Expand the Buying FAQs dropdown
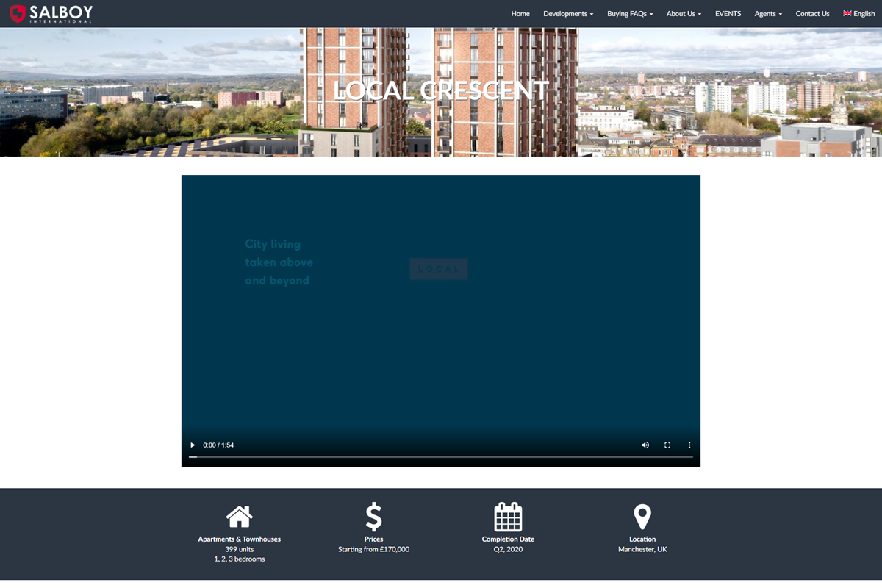Image resolution: width=882 pixels, height=588 pixels. (x=629, y=13)
